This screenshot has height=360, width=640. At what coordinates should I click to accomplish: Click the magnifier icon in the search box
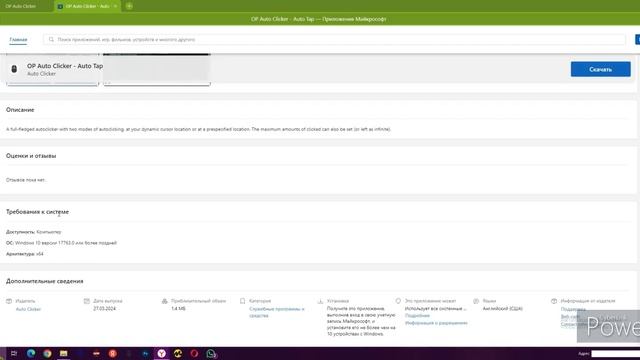point(51,40)
